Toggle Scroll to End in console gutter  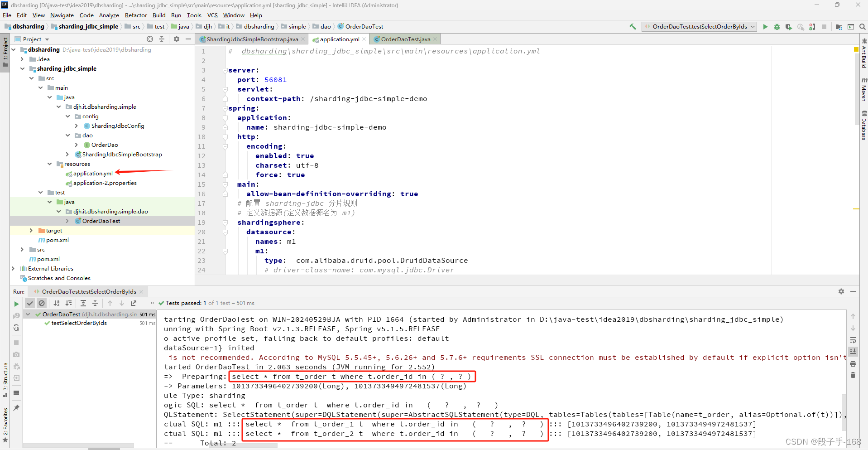pos(853,352)
